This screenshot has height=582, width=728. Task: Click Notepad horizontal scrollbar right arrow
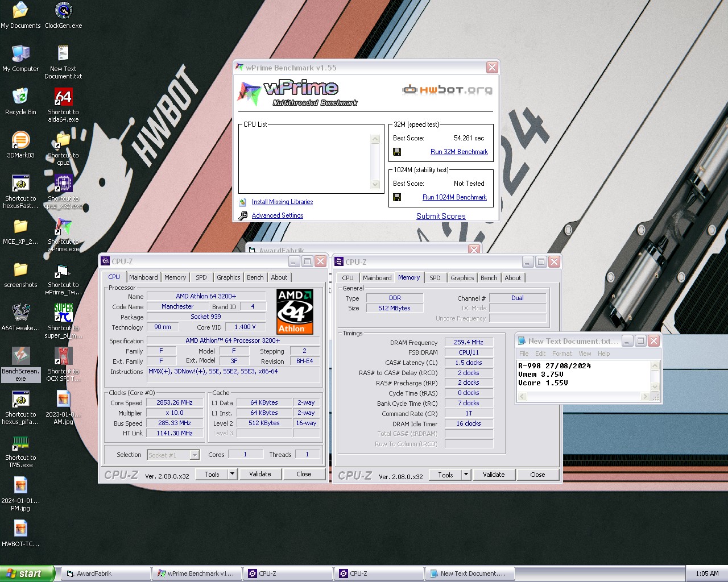click(645, 397)
